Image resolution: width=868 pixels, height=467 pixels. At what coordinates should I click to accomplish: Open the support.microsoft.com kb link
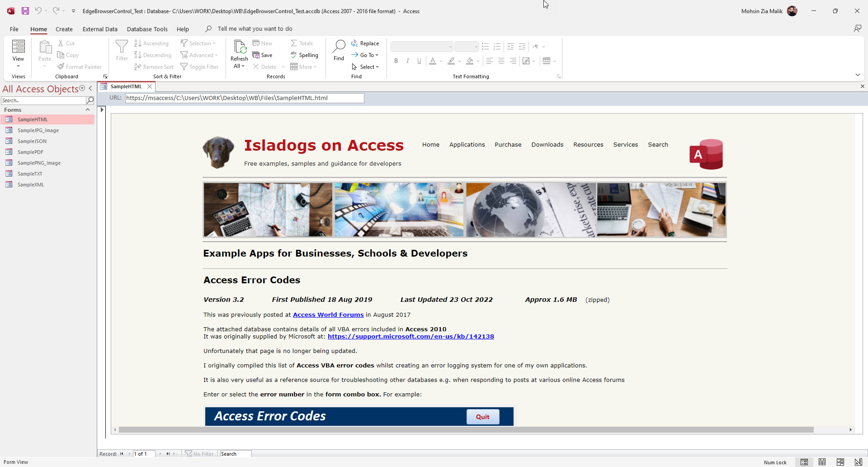click(x=411, y=337)
